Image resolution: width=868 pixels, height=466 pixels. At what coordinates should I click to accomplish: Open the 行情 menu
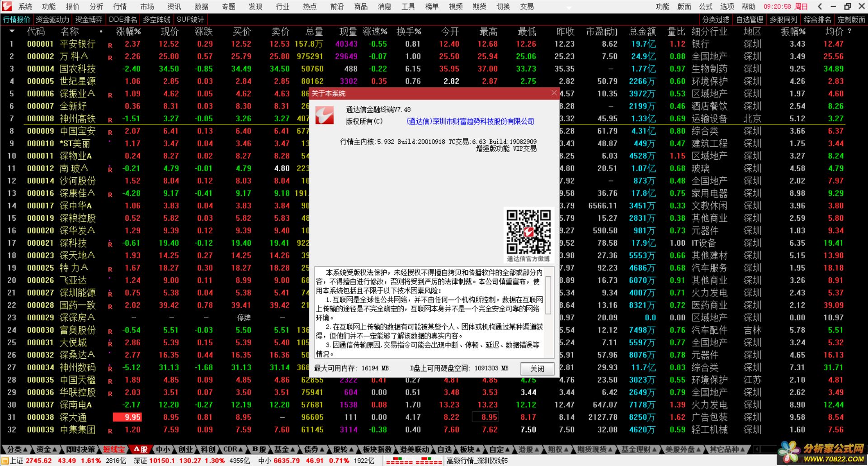click(120, 6)
